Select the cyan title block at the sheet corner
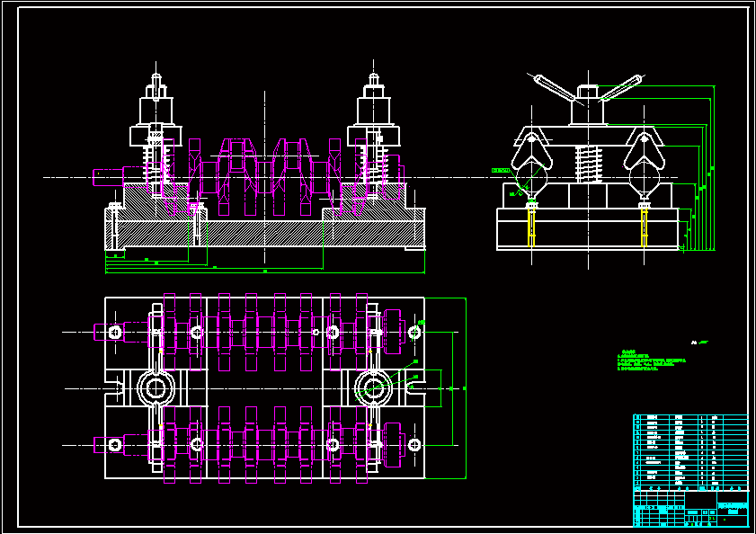The height and width of the screenshot is (534, 756). coord(691,509)
